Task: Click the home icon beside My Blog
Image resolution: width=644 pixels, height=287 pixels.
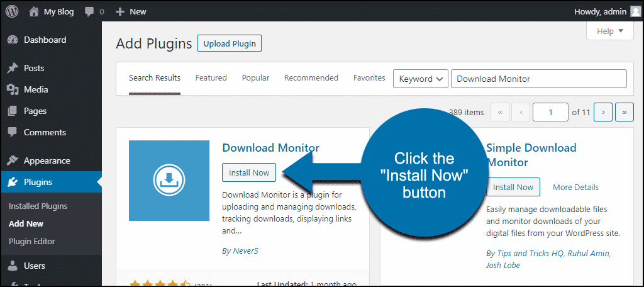Action: (x=34, y=11)
